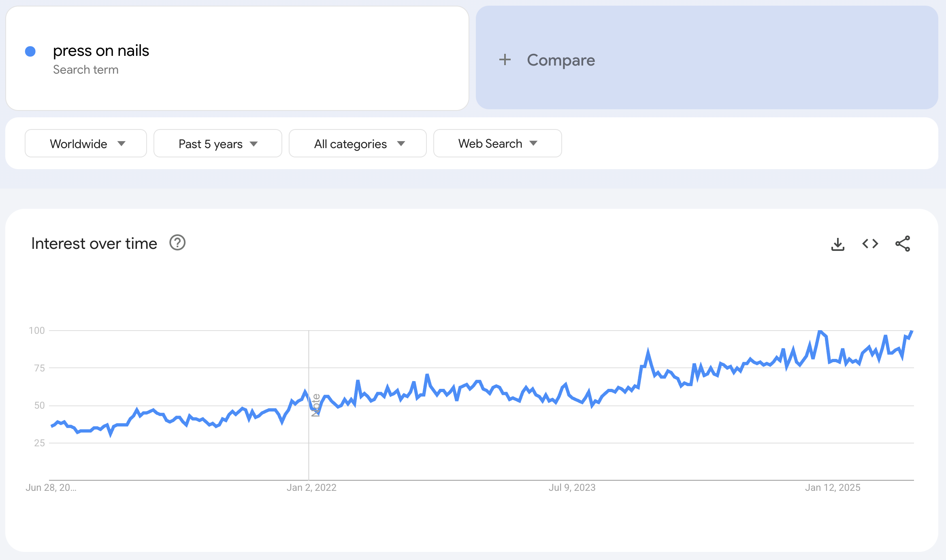This screenshot has height=560, width=946.
Task: Click the Search term subtitle text
Action: (86, 70)
